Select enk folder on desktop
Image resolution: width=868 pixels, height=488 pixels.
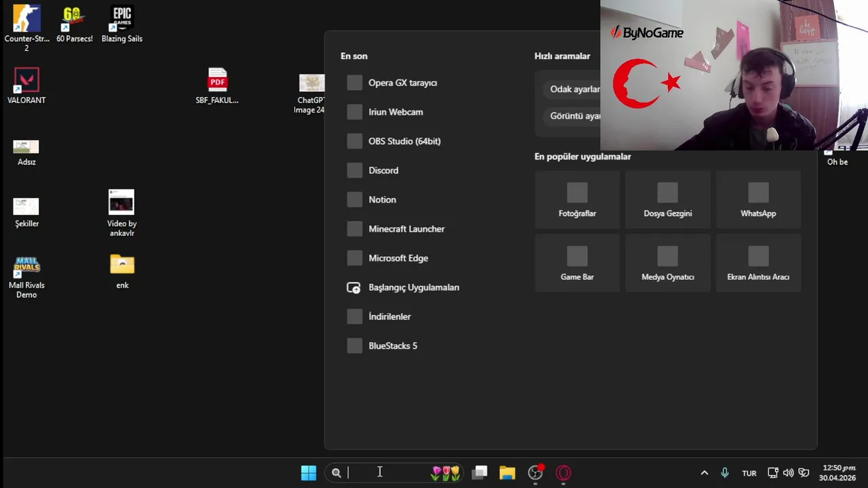(122, 272)
